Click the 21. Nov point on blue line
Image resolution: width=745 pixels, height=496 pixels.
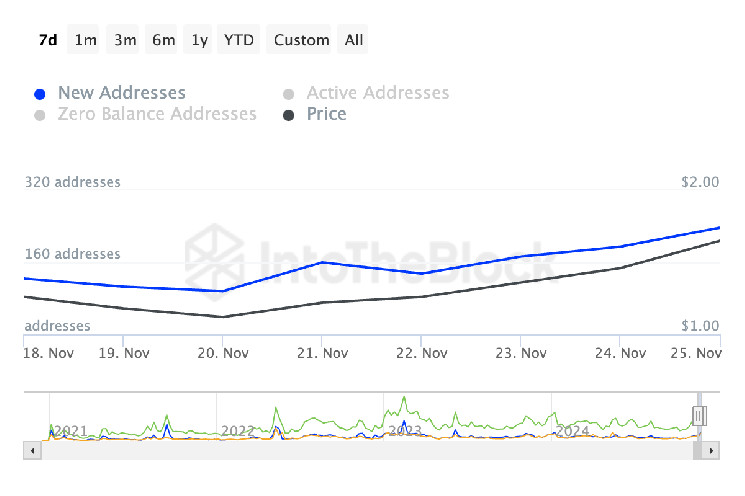pyautogui.click(x=322, y=262)
